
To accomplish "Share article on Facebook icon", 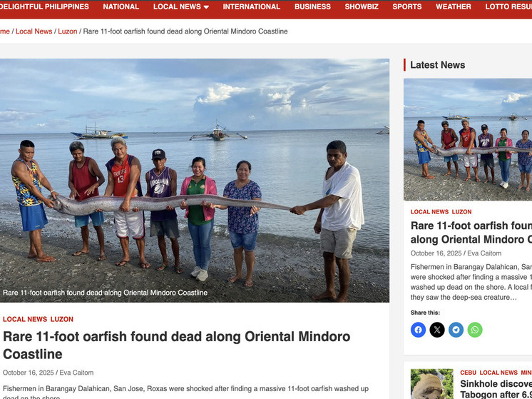I will pyautogui.click(x=418, y=330).
